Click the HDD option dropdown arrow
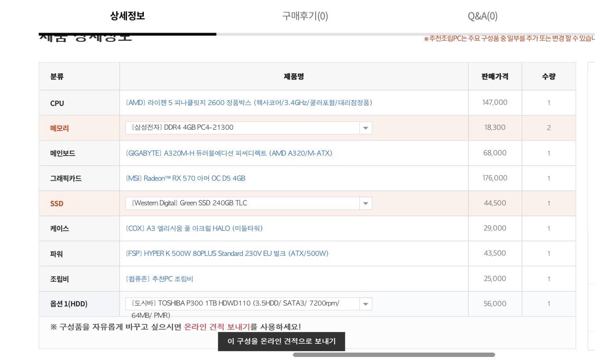This screenshot has width=595, height=364. pyautogui.click(x=365, y=304)
